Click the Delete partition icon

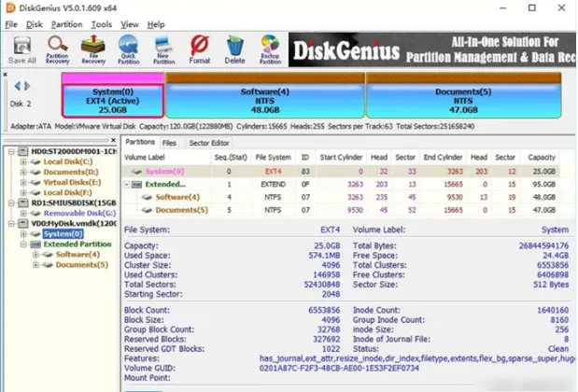(234, 49)
